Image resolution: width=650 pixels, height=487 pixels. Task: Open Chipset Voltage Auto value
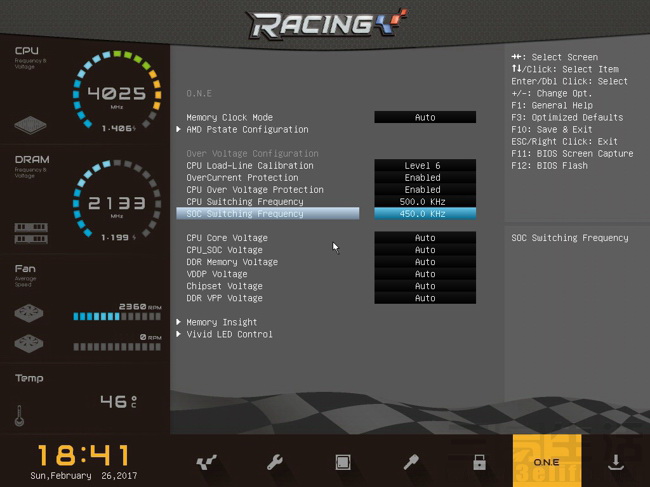tap(425, 286)
